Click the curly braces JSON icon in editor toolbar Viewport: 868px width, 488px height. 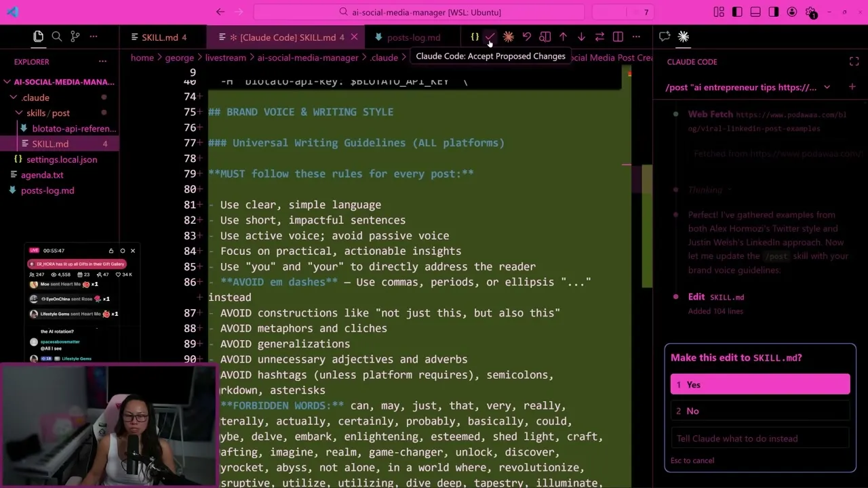[474, 37]
